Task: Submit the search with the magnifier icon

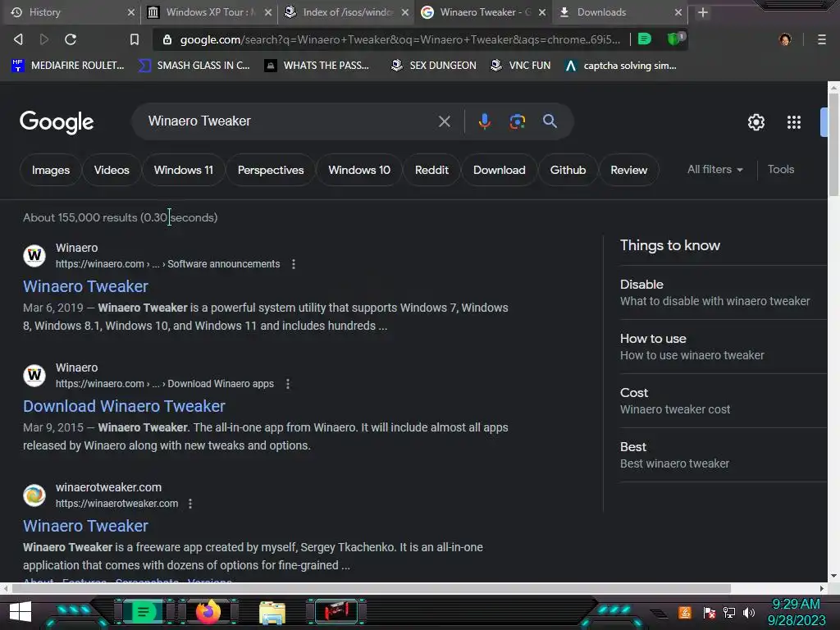Action: (x=550, y=121)
